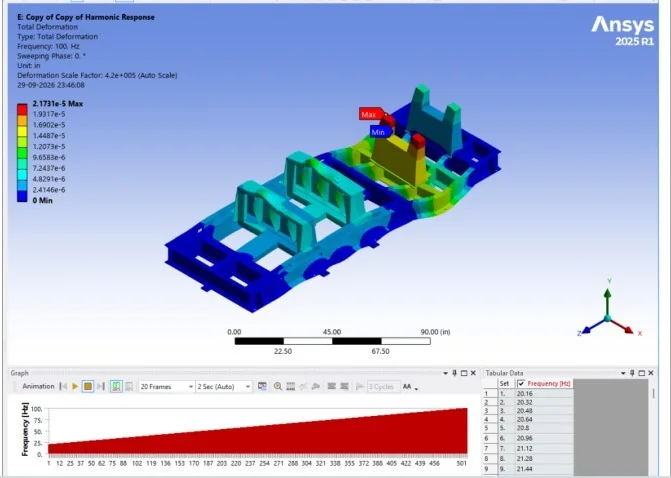The height and width of the screenshot is (478, 671).
Task: Pin the Tabular Data panel
Action: pos(632,373)
